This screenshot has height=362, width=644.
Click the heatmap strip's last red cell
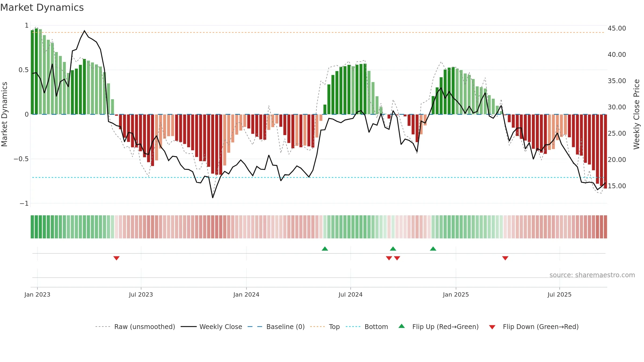tap(605, 227)
